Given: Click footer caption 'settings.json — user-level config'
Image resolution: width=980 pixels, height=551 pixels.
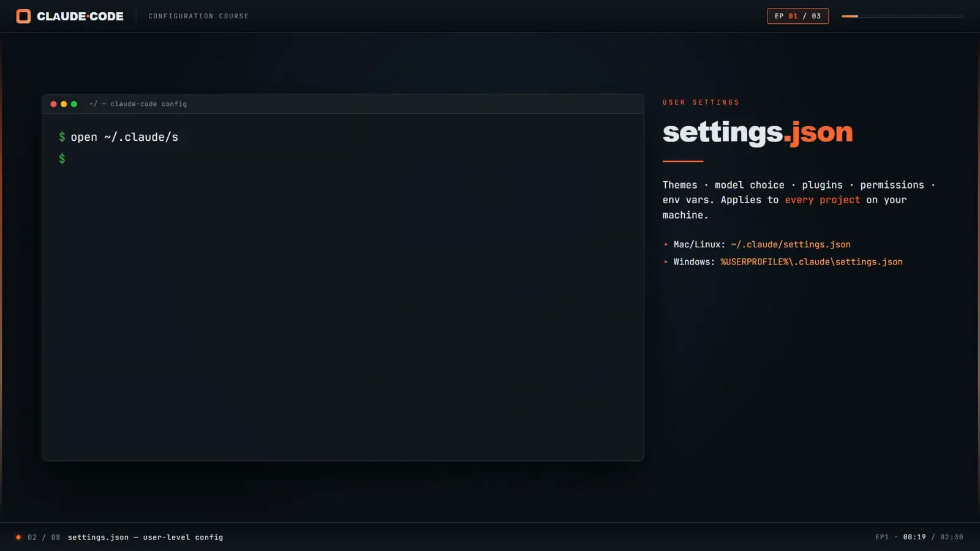Looking at the screenshot, I should click(x=145, y=538).
